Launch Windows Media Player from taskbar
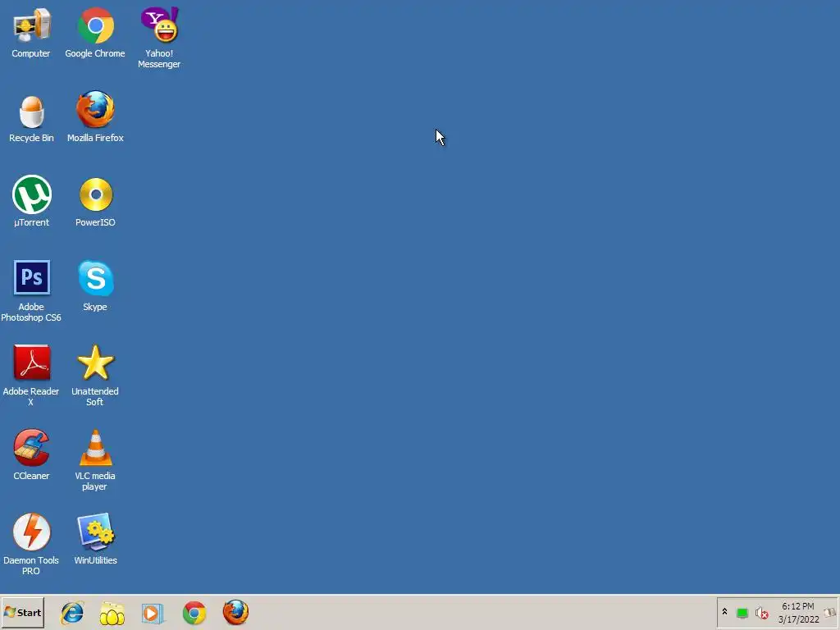The height and width of the screenshot is (630, 840). tap(153, 613)
